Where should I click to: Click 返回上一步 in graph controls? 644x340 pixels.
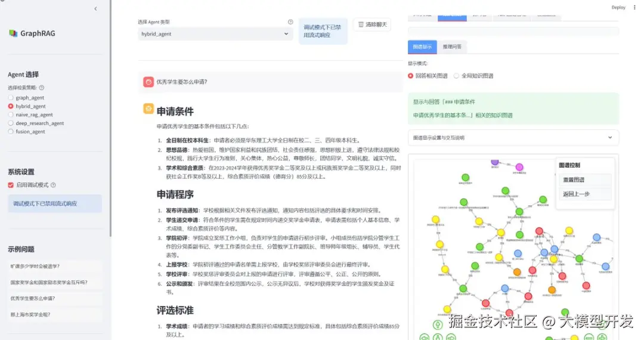tap(585, 194)
